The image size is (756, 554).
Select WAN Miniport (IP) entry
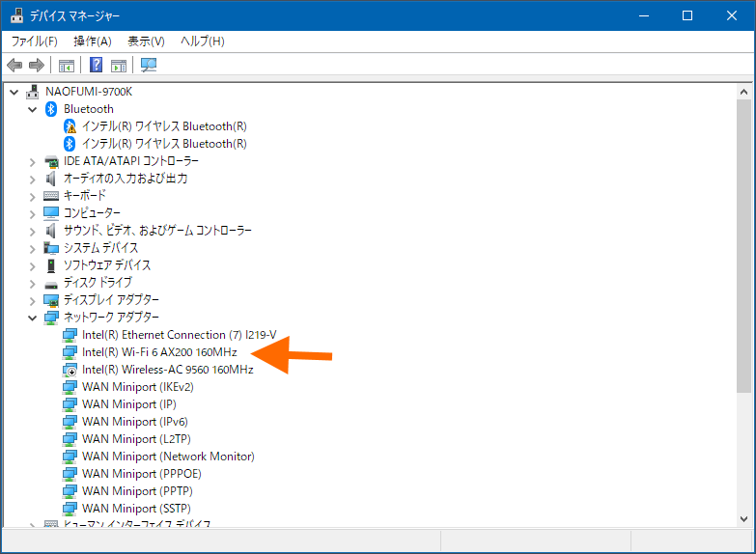pos(129,404)
